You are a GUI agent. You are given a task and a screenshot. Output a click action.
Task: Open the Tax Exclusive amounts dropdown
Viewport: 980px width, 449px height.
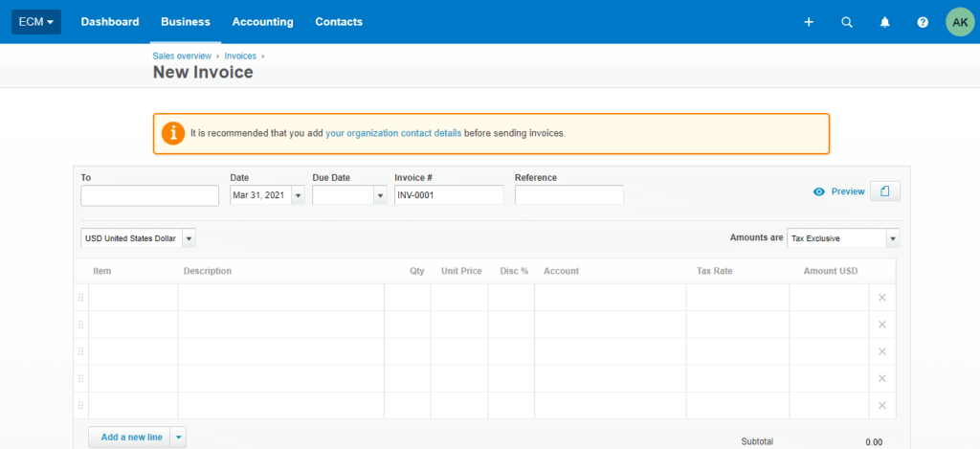coord(892,238)
